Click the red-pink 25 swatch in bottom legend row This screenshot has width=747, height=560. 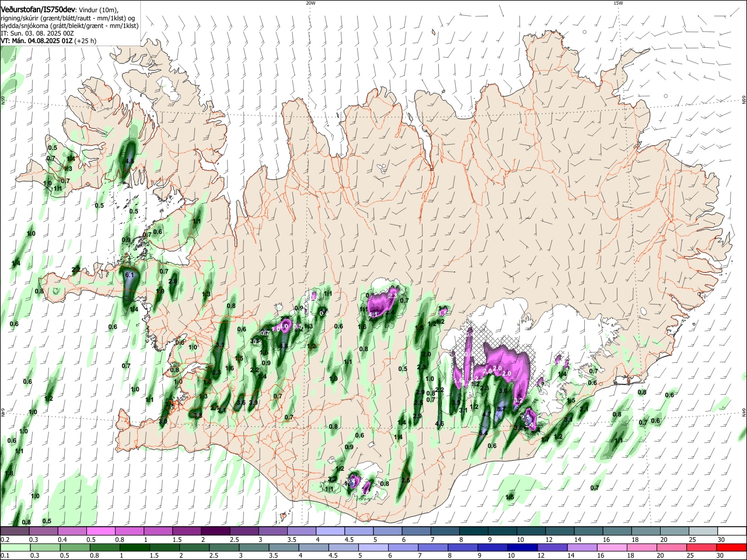click(x=702, y=547)
